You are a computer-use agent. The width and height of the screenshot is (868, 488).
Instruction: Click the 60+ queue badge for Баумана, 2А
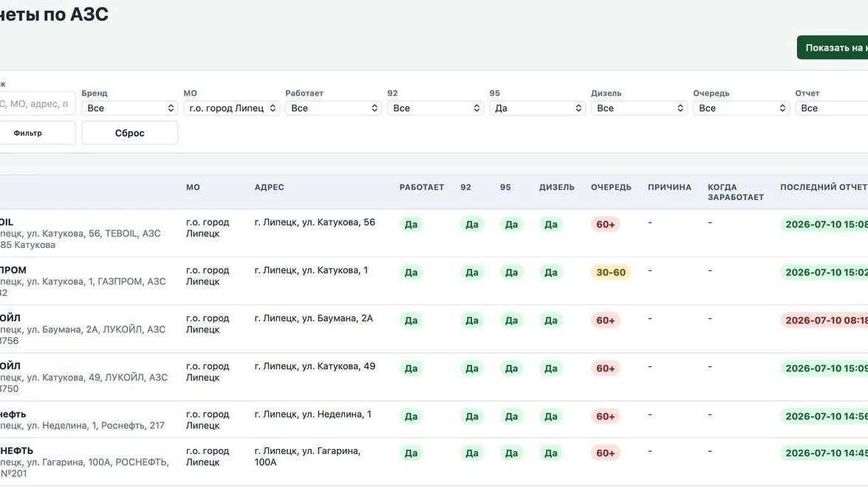click(x=605, y=320)
